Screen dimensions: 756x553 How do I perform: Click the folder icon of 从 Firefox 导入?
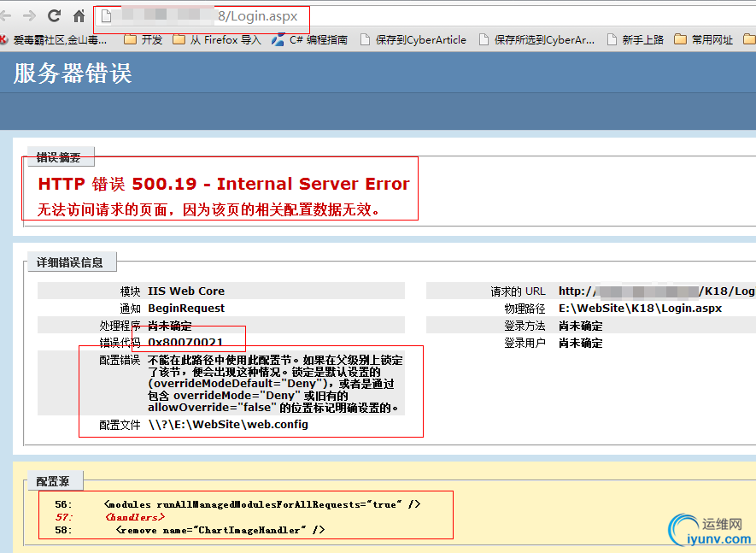pos(179,39)
